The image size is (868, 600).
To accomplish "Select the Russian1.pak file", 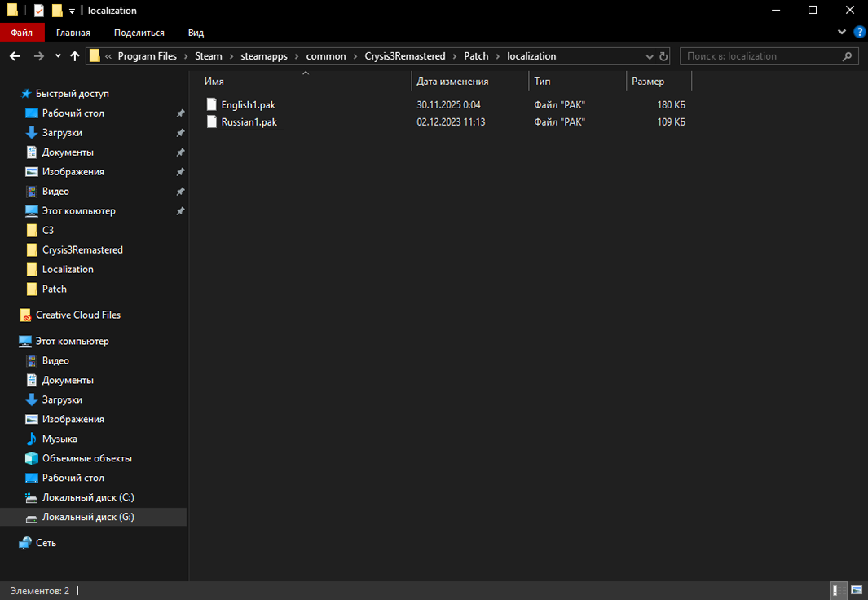I will click(249, 121).
